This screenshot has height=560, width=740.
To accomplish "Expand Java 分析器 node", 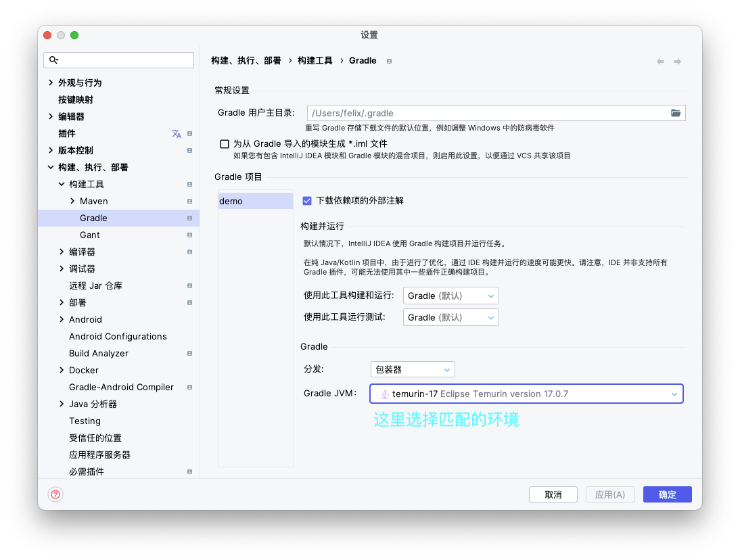I will tap(62, 404).
